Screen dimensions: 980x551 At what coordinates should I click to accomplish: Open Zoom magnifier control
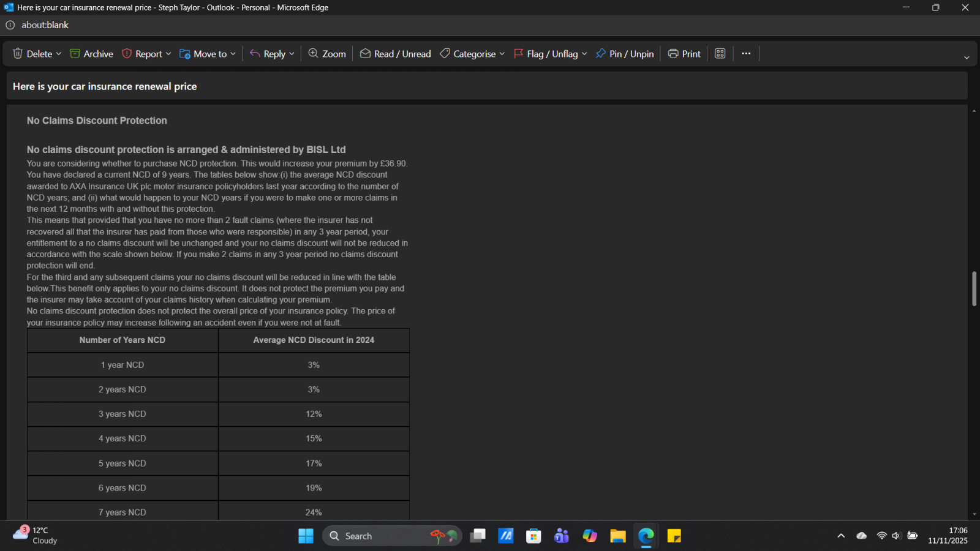coord(327,54)
